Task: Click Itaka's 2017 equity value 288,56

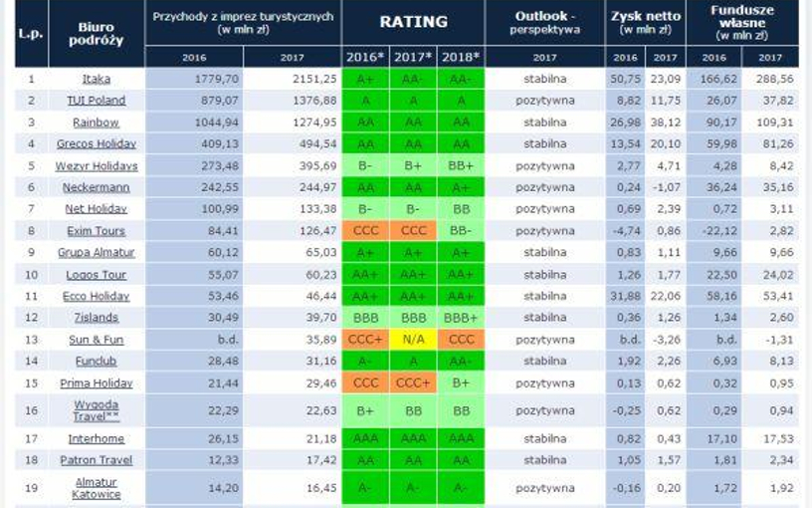Action: tap(774, 79)
